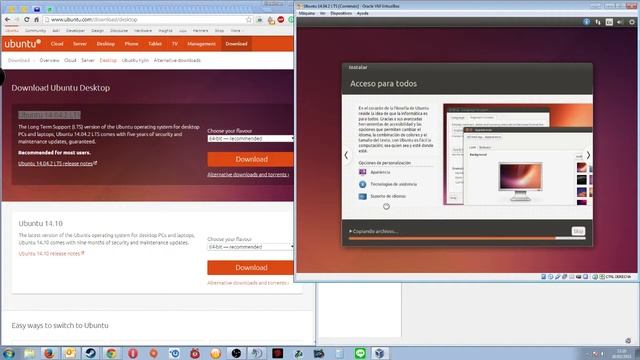
Task: Select Management in orange navigation bar
Action: pyautogui.click(x=201, y=44)
